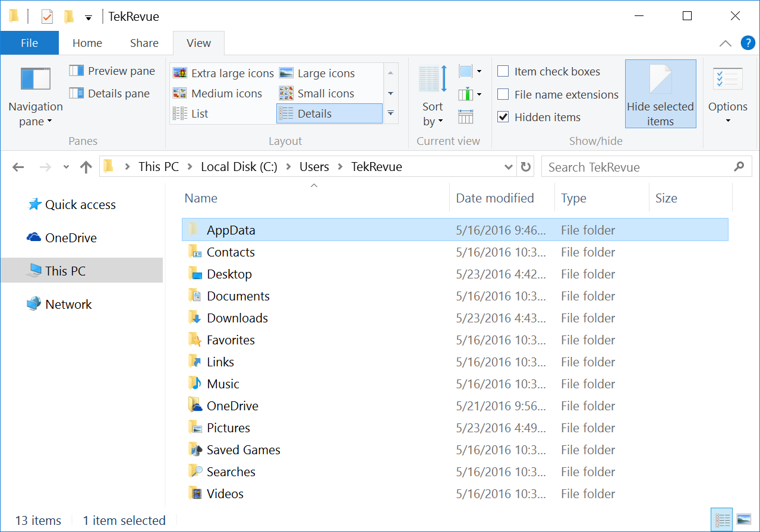Click the Search TekRevue field
The image size is (760, 532).
coord(646,167)
